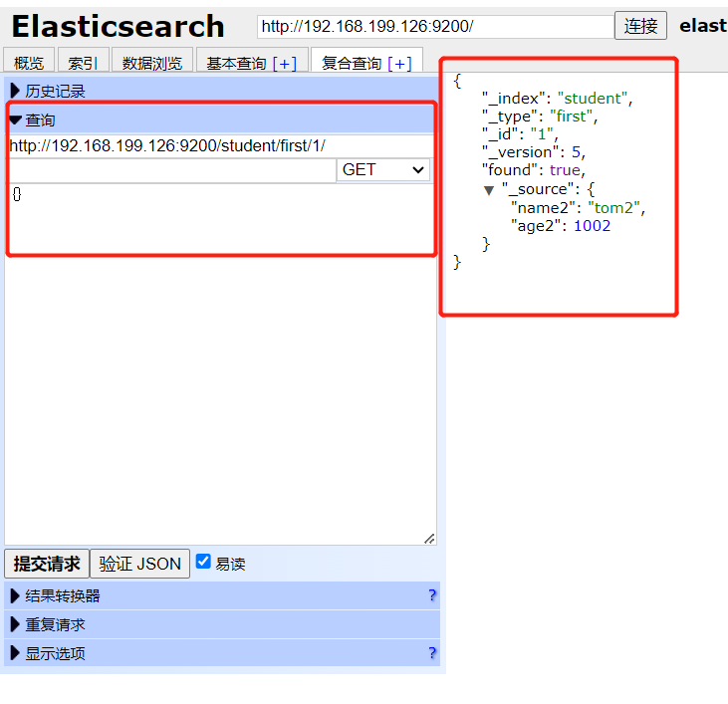Open the 数据浏览 tab
Viewport: 728px width, 704px height.
[x=152, y=63]
